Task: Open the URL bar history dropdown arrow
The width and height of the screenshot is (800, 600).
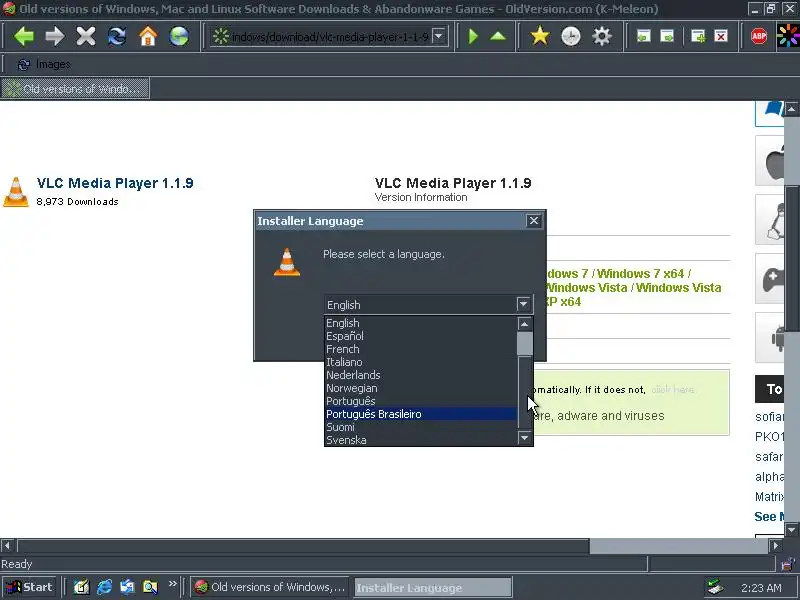Action: 438,36
